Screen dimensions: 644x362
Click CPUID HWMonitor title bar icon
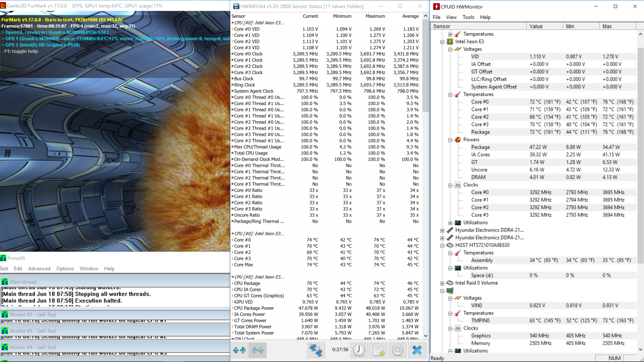436,6
